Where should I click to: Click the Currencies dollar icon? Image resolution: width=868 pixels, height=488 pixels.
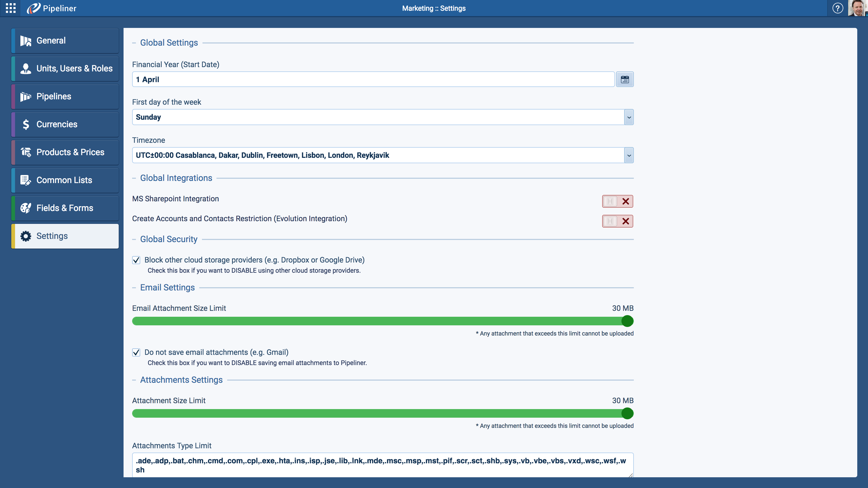click(26, 124)
